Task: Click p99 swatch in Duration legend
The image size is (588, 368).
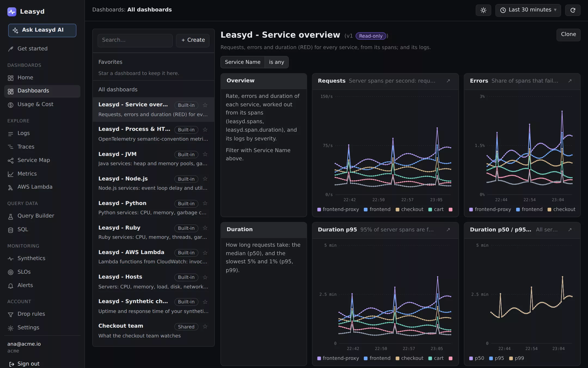Action: coord(511,358)
